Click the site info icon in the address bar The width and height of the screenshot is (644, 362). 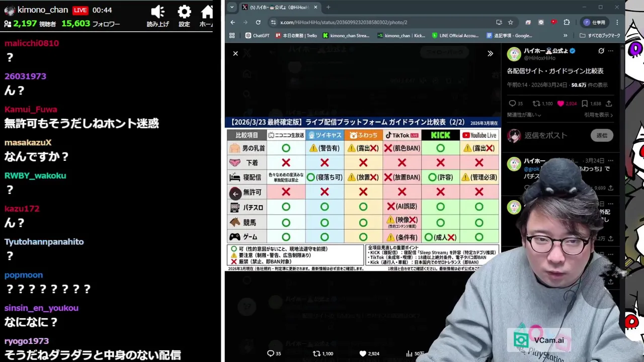(x=273, y=22)
